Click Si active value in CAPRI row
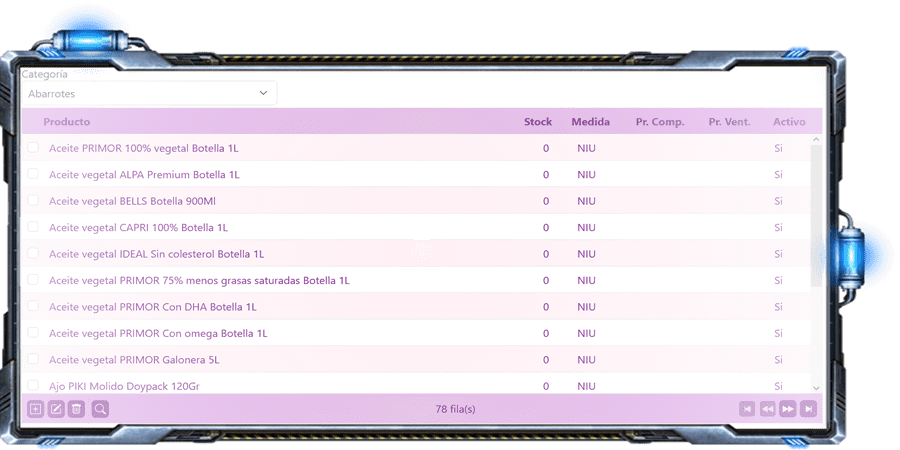 (x=778, y=227)
